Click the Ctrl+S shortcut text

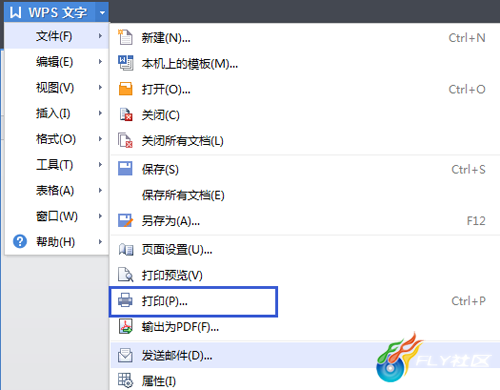click(468, 169)
